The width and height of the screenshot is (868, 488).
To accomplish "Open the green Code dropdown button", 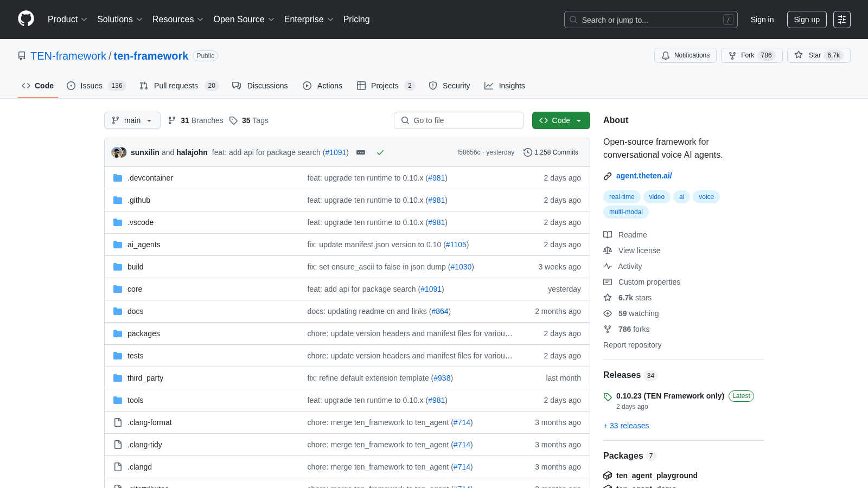I will pyautogui.click(x=561, y=120).
